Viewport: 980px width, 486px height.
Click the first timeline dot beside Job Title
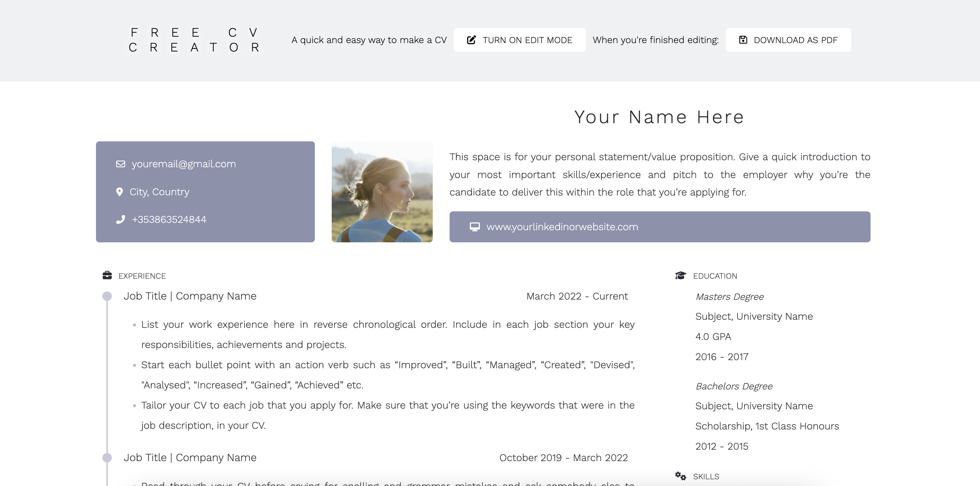[x=107, y=296]
